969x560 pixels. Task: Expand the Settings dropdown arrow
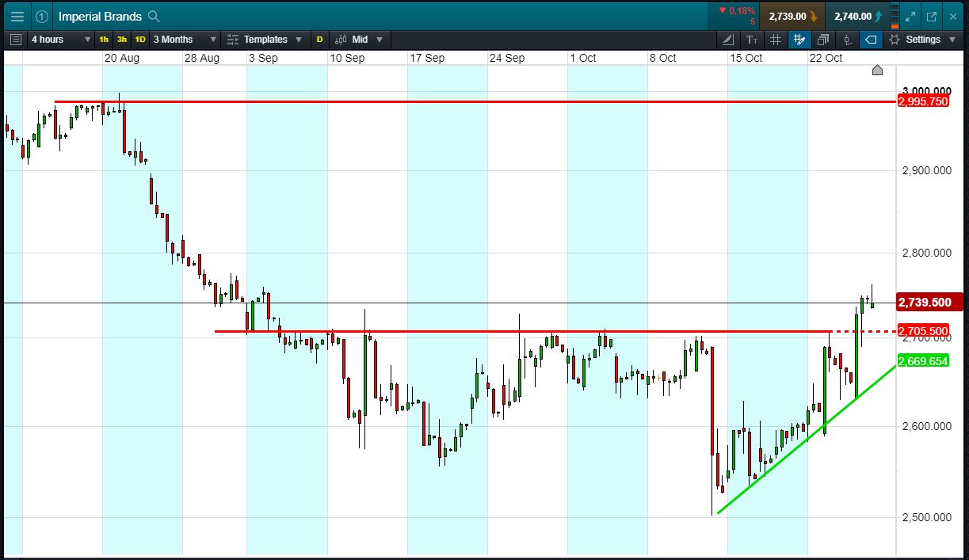tap(952, 39)
